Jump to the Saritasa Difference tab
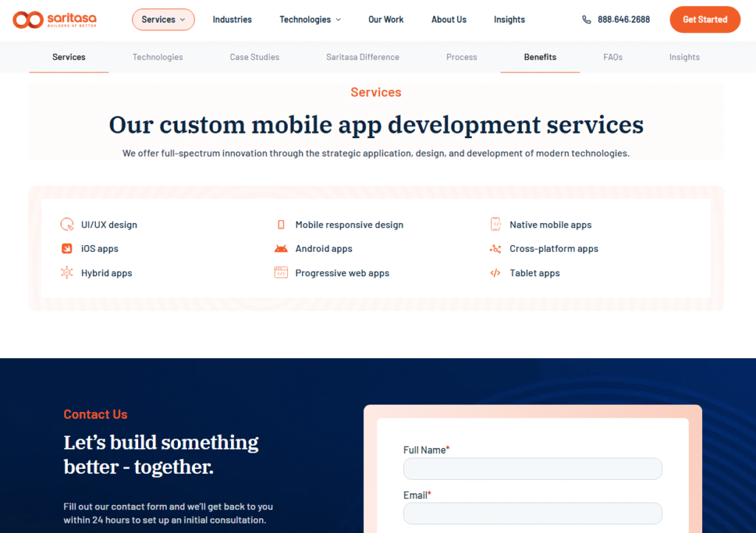 (362, 57)
